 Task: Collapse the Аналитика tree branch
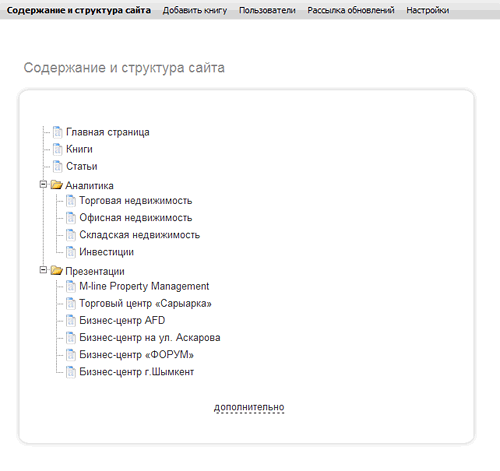[43, 184]
